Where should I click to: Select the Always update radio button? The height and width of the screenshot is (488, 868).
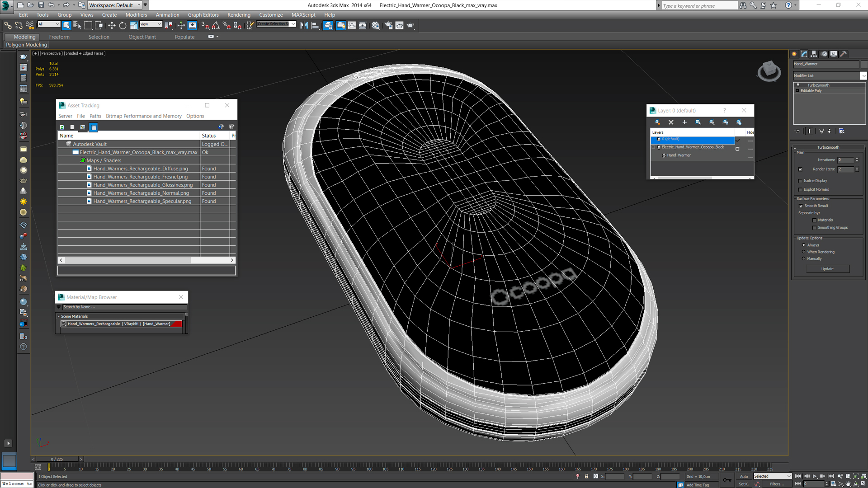coord(803,245)
